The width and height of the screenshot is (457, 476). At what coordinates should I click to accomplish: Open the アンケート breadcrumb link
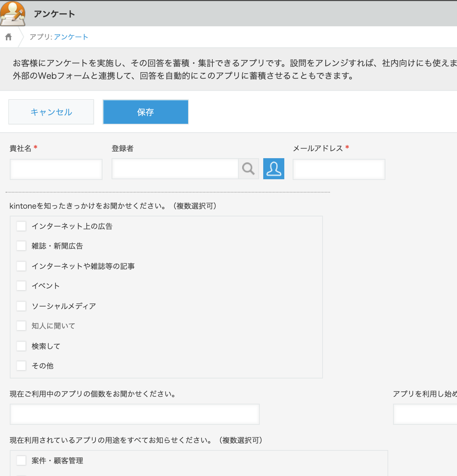(x=71, y=37)
